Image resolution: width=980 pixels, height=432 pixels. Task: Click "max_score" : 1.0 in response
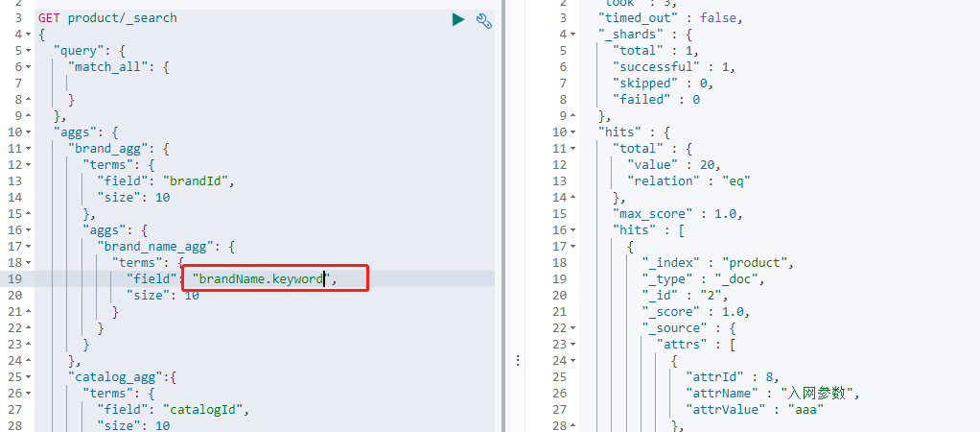coord(678,213)
